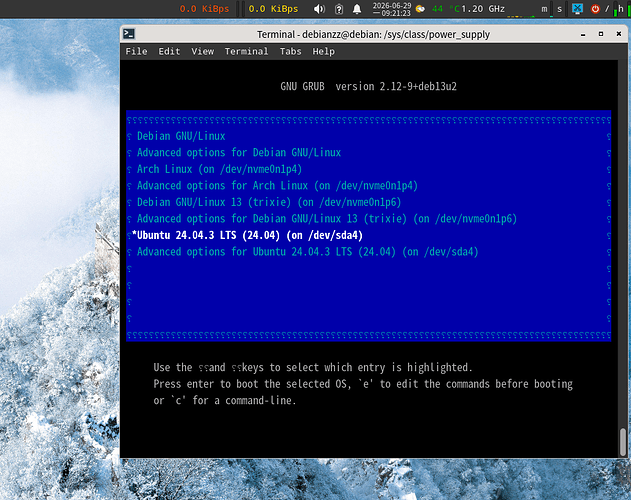This screenshot has width=631, height=500.
Task: Open the Tabs menu
Action: tap(291, 51)
